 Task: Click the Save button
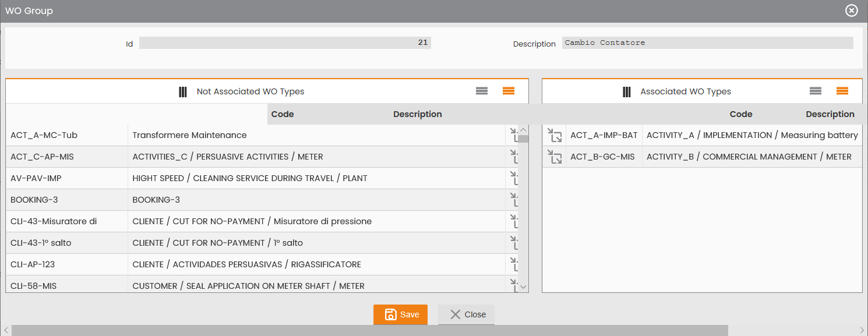[x=400, y=314]
